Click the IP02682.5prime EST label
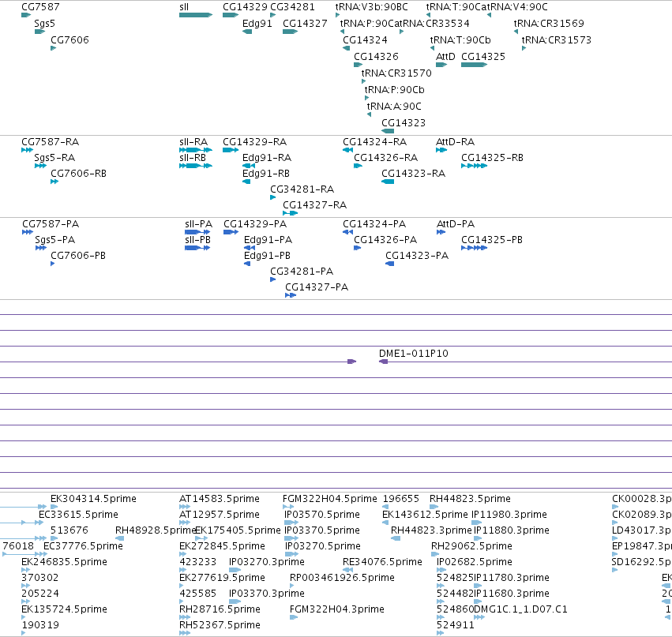The width and height of the screenshot is (672, 637). click(x=475, y=562)
